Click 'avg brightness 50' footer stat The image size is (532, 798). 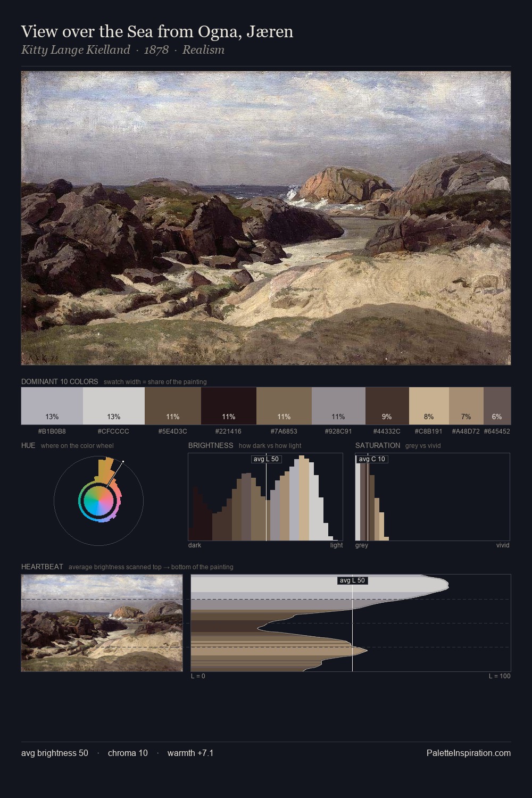55,753
